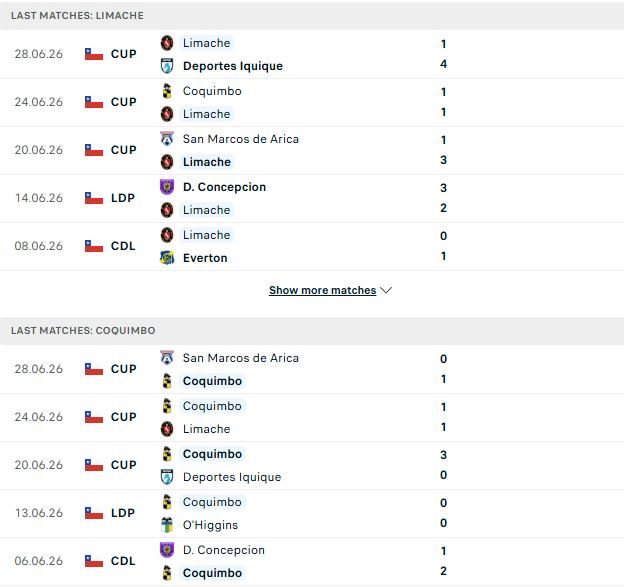Click Chile flag beside 08.06.26 CDL match
This screenshot has height=587, width=624.
point(94,246)
